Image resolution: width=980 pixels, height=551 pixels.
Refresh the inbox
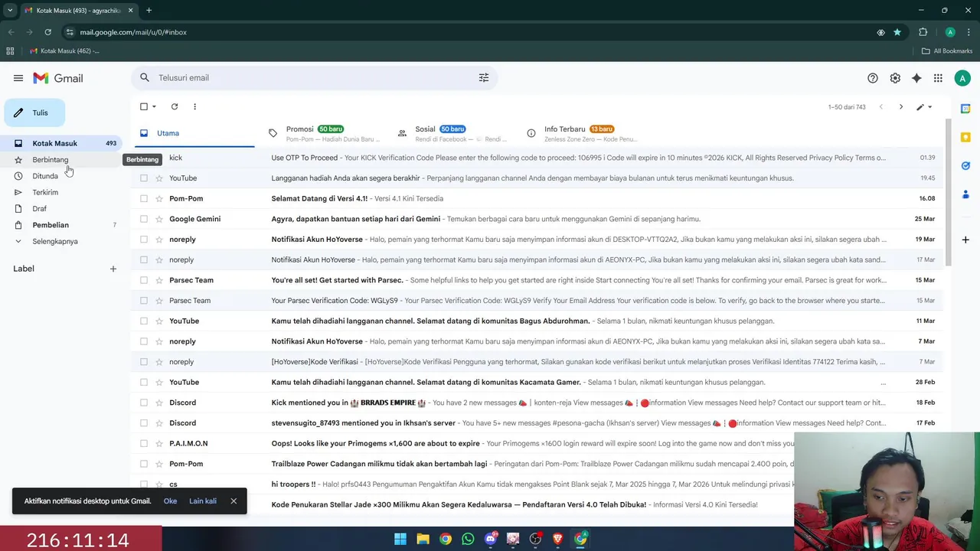pos(175,106)
